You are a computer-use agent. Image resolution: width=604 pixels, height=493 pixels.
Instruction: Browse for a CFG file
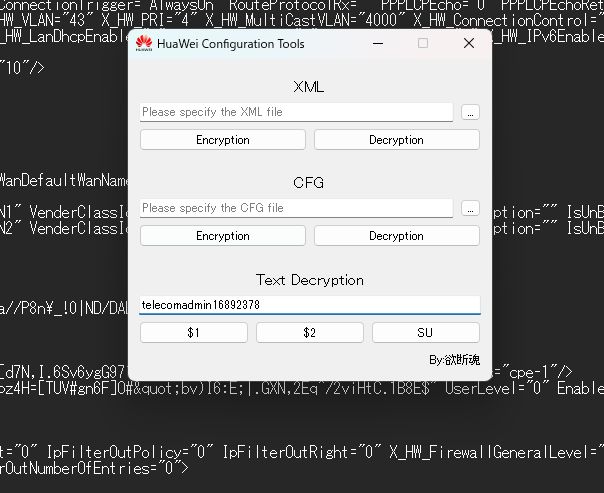(x=470, y=208)
